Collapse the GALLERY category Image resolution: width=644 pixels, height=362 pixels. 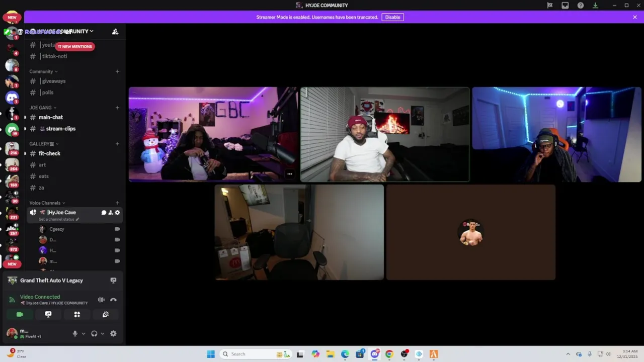[x=44, y=144]
